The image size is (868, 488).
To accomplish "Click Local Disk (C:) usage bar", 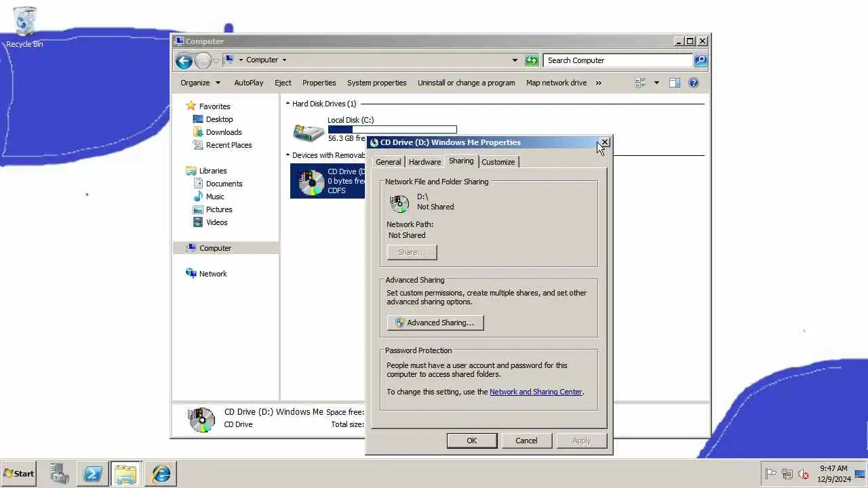I will click(392, 129).
